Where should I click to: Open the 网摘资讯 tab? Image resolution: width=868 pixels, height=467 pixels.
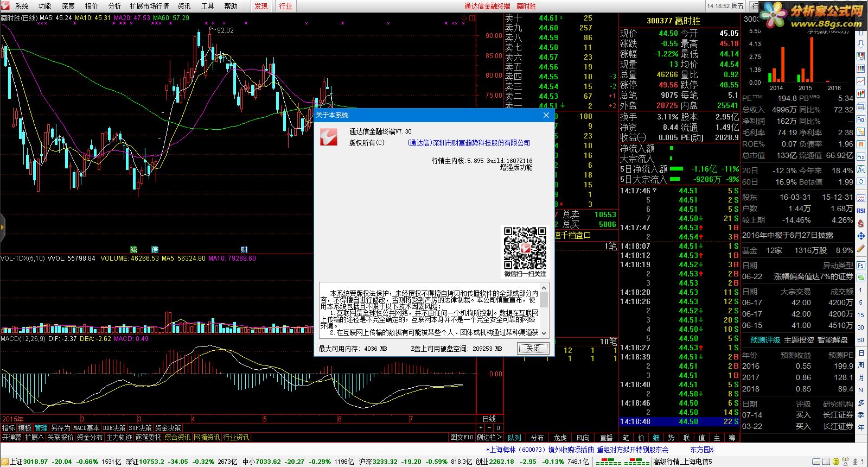(207, 437)
